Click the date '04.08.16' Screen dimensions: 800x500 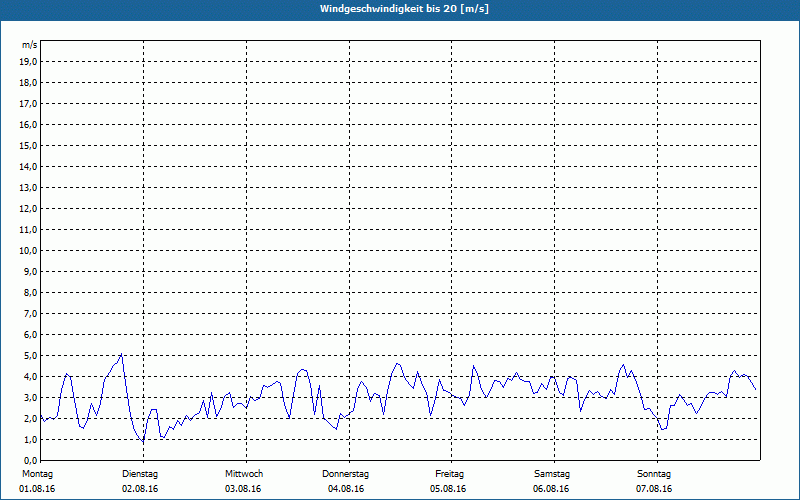pyautogui.click(x=346, y=489)
